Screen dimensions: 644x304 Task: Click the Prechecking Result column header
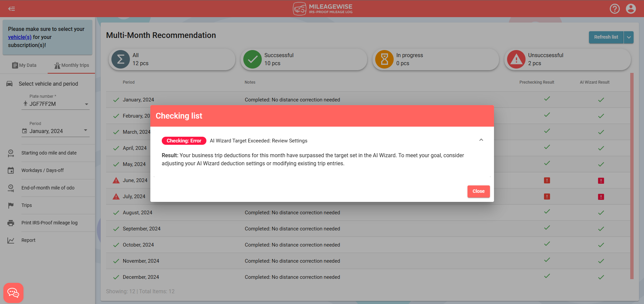coord(537,82)
